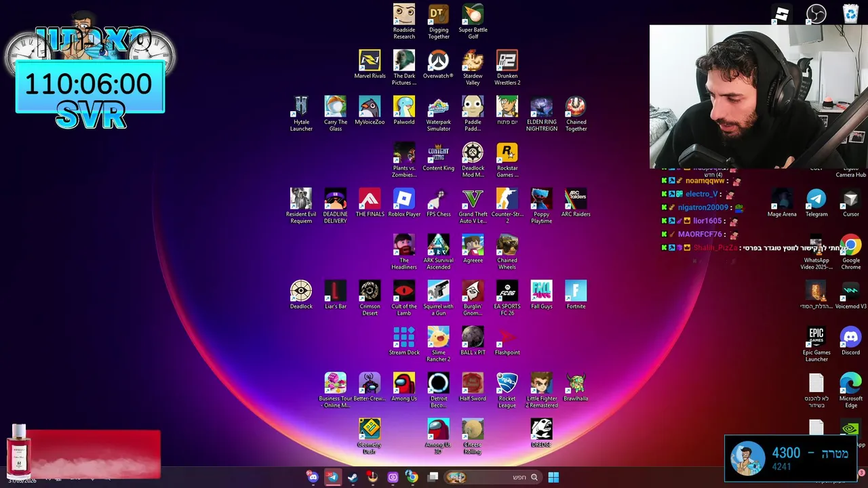This screenshot has height=488, width=868.
Task: Open the Poppy Playtime shortcut
Action: tap(541, 206)
